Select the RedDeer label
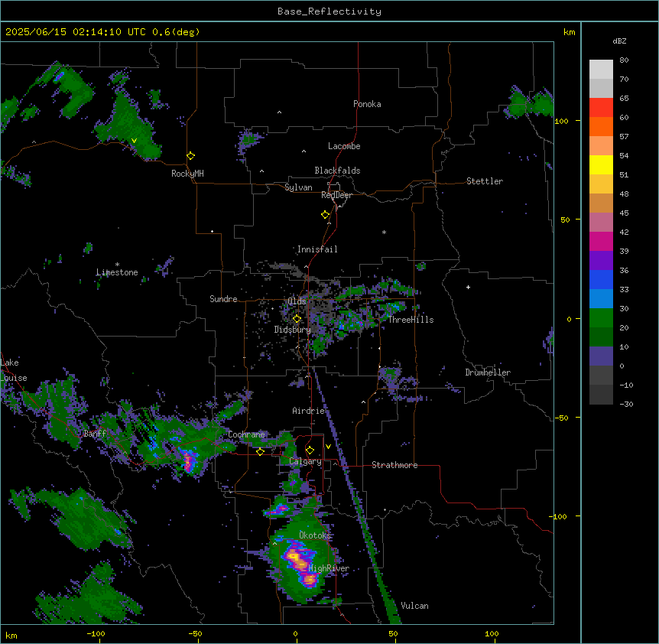Image resolution: width=659 pixels, height=644 pixels. point(336,195)
